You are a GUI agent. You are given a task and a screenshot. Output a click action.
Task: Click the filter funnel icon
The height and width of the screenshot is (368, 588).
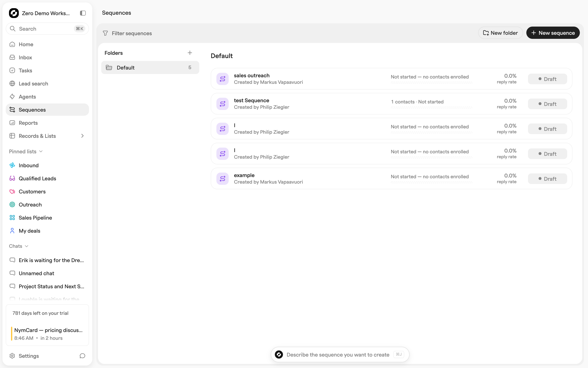click(x=105, y=33)
